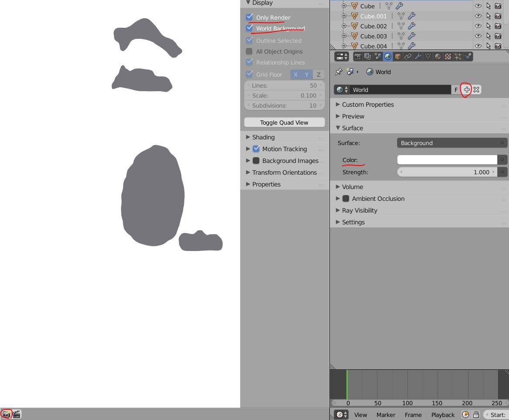The height and width of the screenshot is (420, 509).
Task: Open the Surface Background dropdown
Action: 452,142
